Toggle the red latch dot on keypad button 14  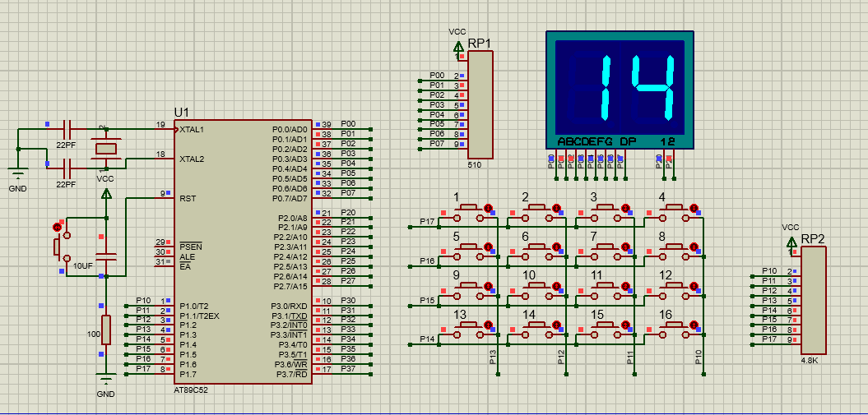point(557,325)
